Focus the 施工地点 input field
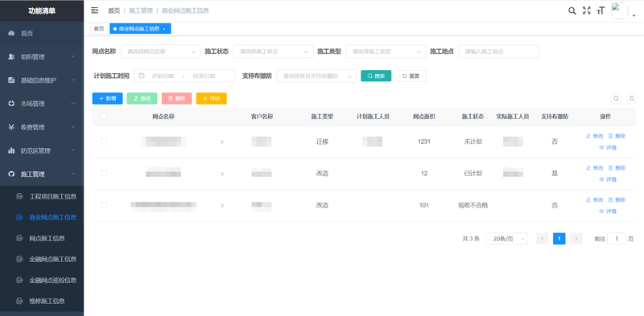 [x=498, y=51]
